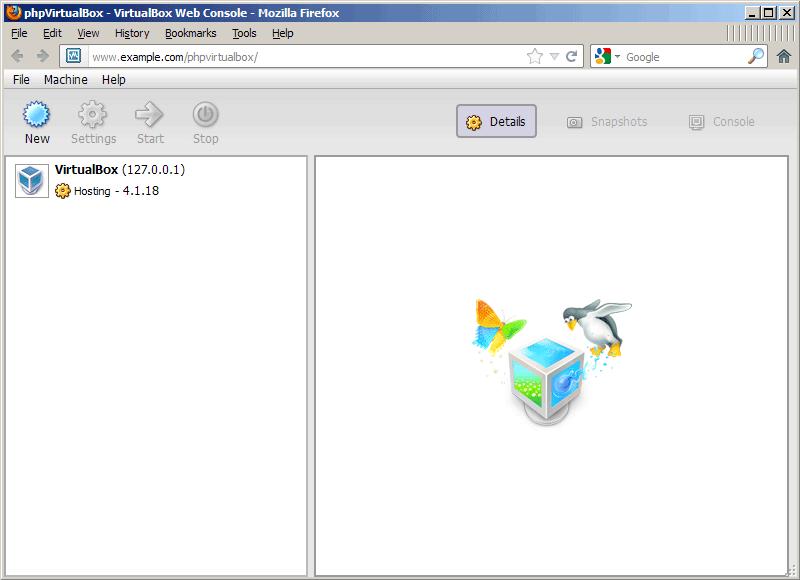Click the Firefox home icon
Viewport: 800px width, 580px height.
click(x=784, y=57)
